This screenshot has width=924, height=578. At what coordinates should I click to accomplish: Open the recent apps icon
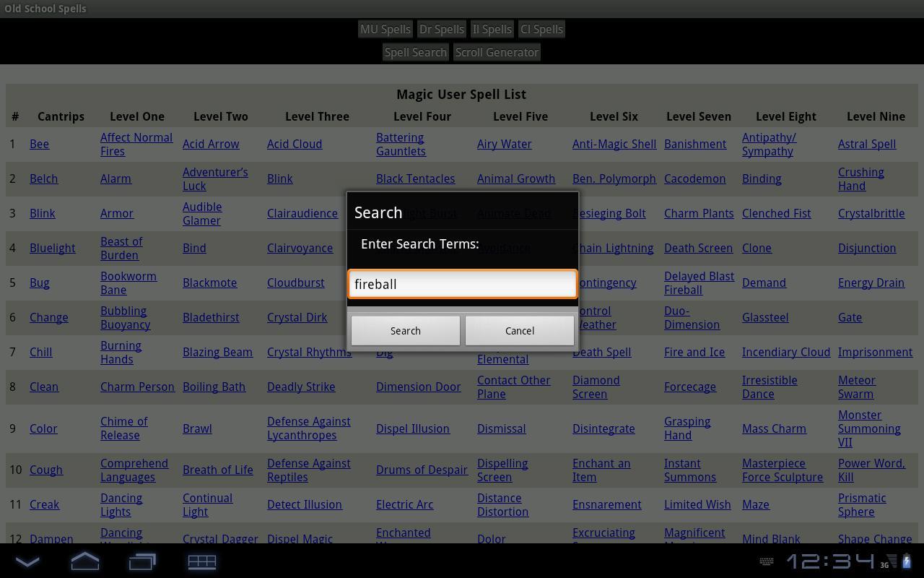coord(142,561)
